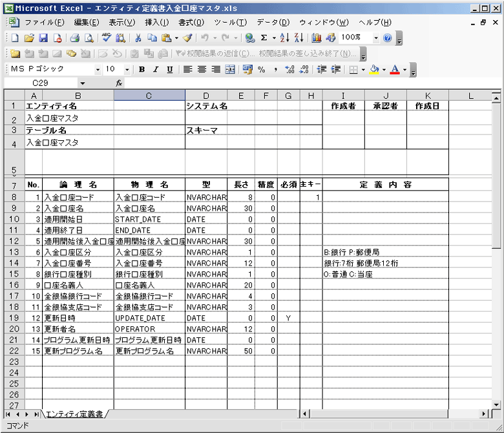
Task: Increase decimal places icon
Action: 289,69
